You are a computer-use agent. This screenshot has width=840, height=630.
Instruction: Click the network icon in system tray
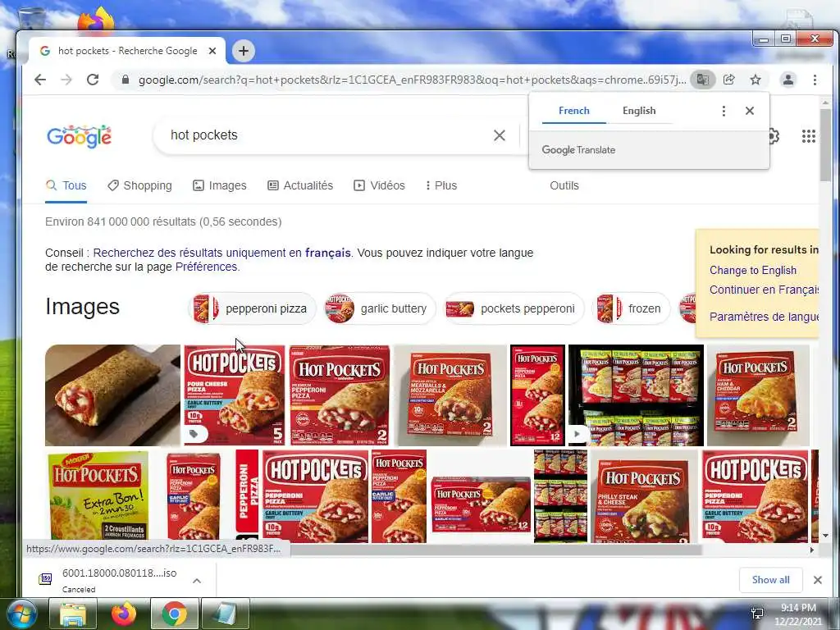click(x=757, y=614)
